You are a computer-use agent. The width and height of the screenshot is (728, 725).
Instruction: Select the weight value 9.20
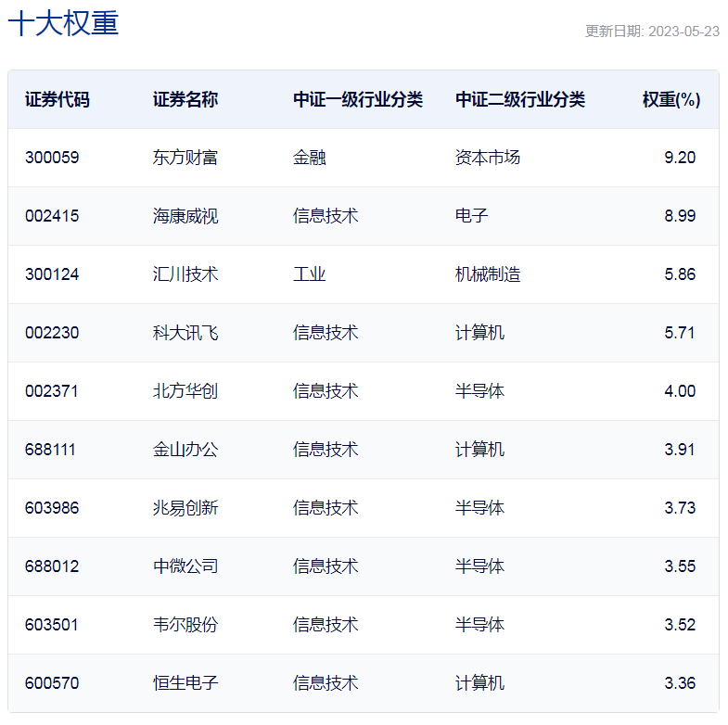[680, 158]
